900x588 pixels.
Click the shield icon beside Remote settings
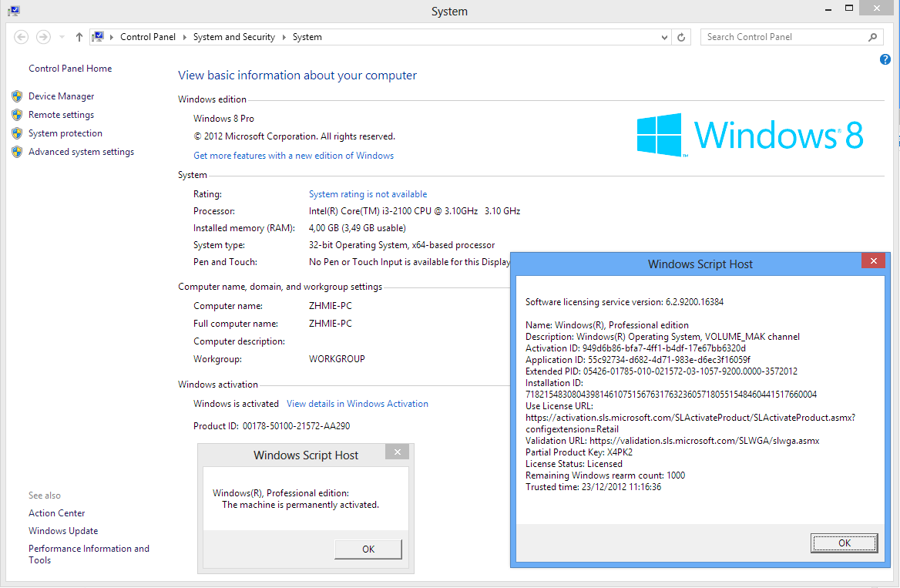pyautogui.click(x=17, y=115)
